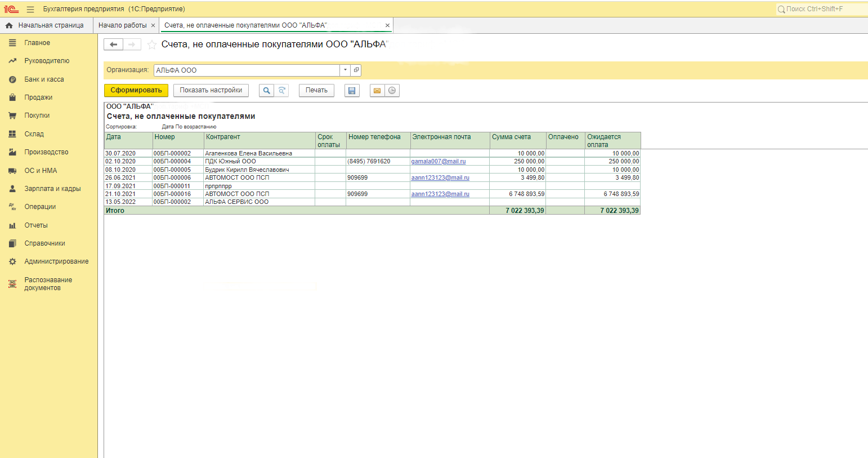Select the (8495) 7691620 phone cell
The width and height of the screenshot is (868, 458).
click(x=378, y=161)
